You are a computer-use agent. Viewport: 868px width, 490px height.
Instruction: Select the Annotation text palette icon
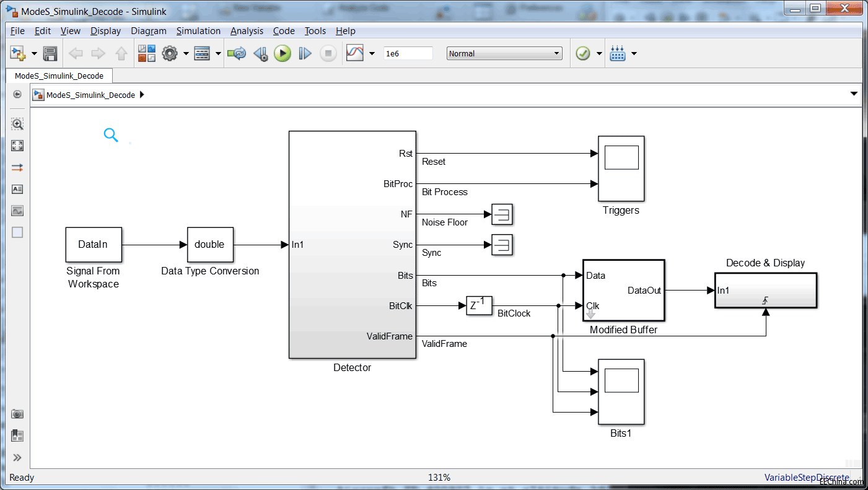tap(17, 189)
